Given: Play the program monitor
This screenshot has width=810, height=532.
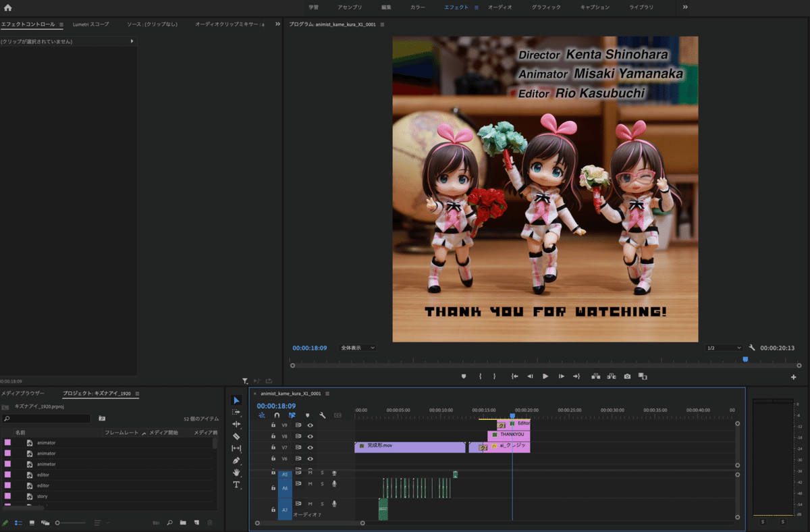Looking at the screenshot, I should pos(545,376).
